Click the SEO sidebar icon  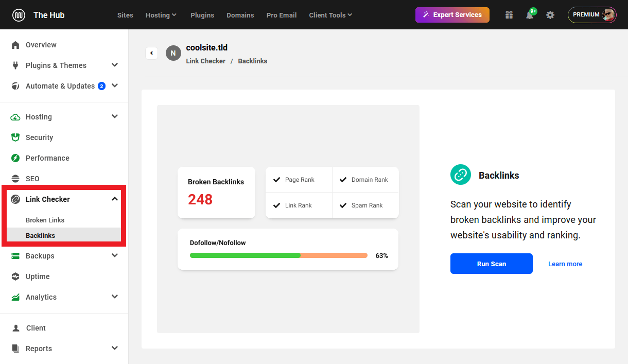(15, 179)
